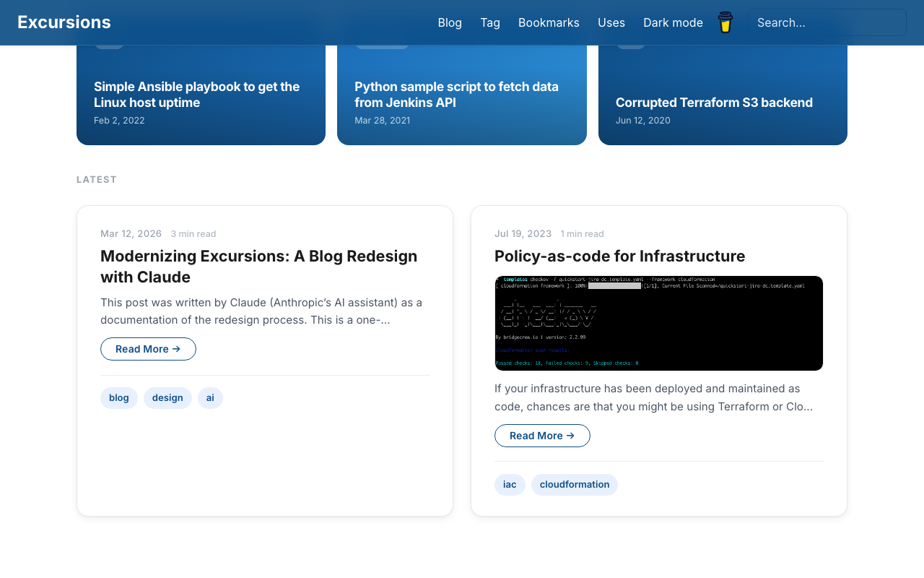The height and width of the screenshot is (578, 924).
Task: Select the cloudformation tag pill
Action: click(574, 485)
